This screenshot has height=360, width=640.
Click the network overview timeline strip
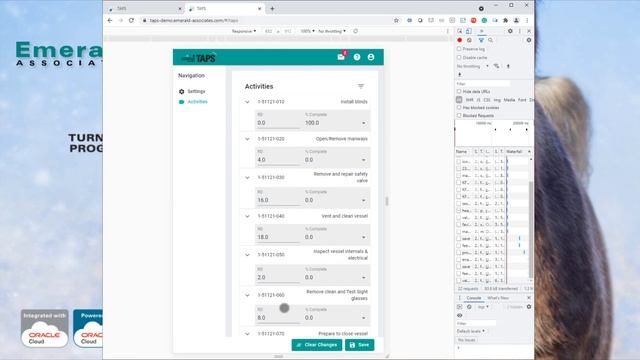(x=494, y=133)
